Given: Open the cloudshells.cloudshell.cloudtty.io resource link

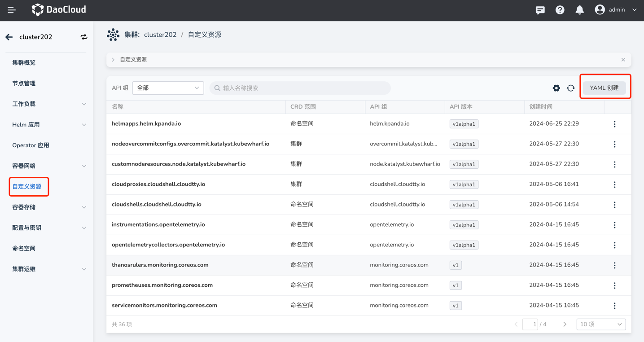Looking at the screenshot, I should pos(156,205).
